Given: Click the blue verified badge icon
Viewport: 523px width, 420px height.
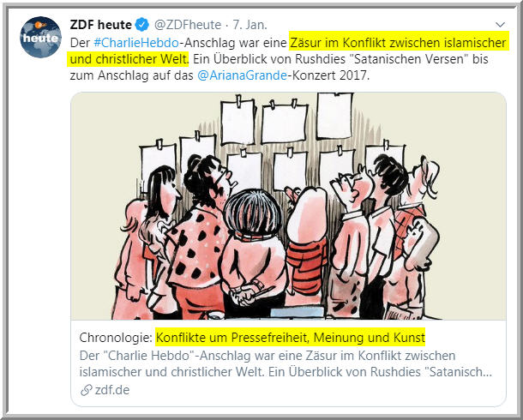Looking at the screenshot, I should [x=142, y=25].
